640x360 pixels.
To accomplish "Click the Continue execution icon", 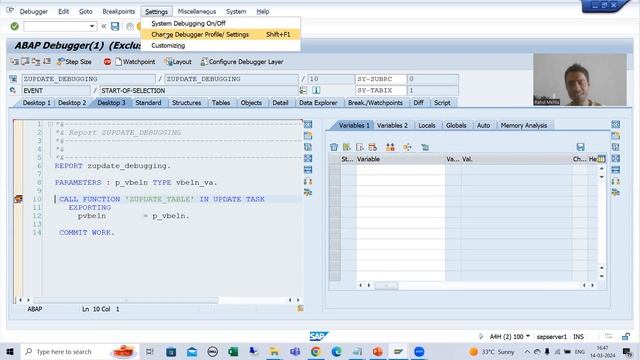I will [x=47, y=62].
